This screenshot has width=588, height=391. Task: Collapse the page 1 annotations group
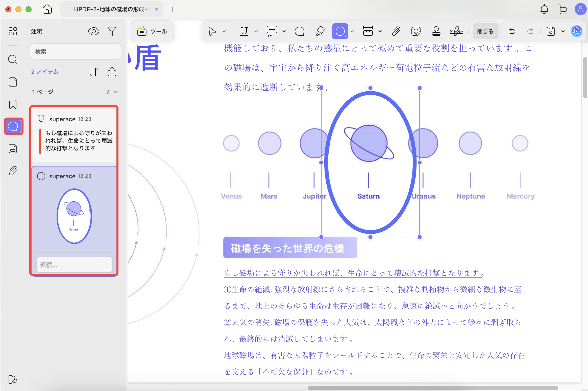point(116,92)
